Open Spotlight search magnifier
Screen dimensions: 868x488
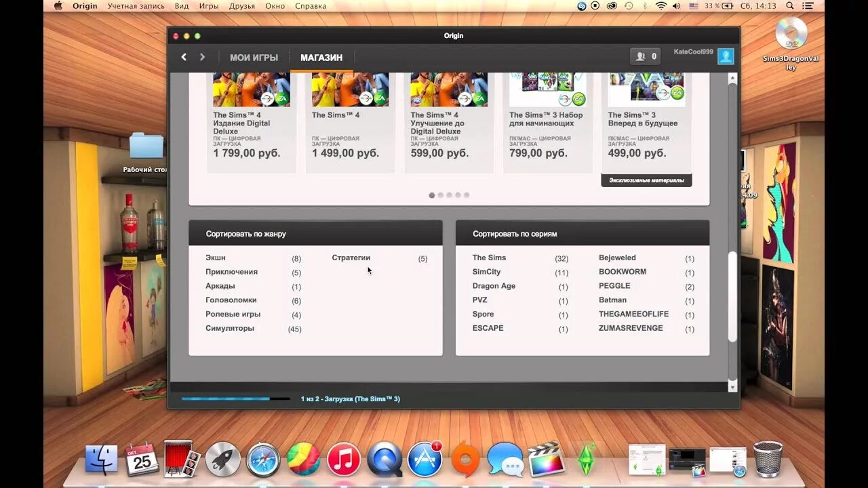coord(790,5)
